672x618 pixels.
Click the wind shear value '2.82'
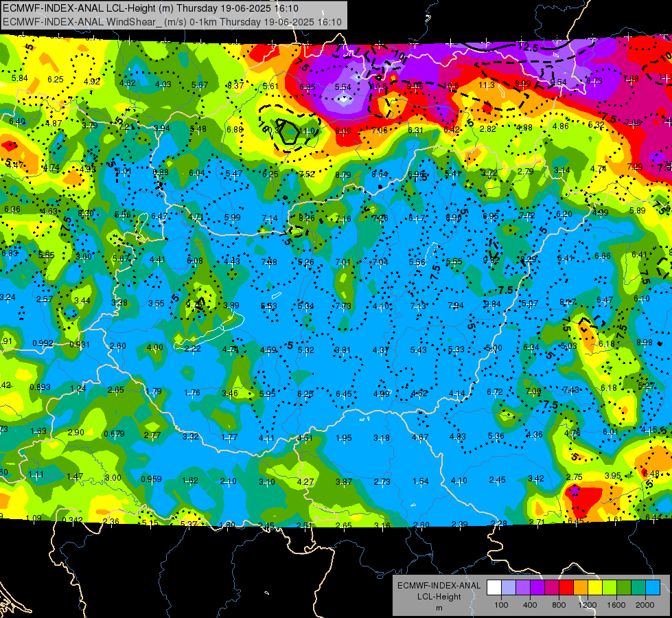488,129
